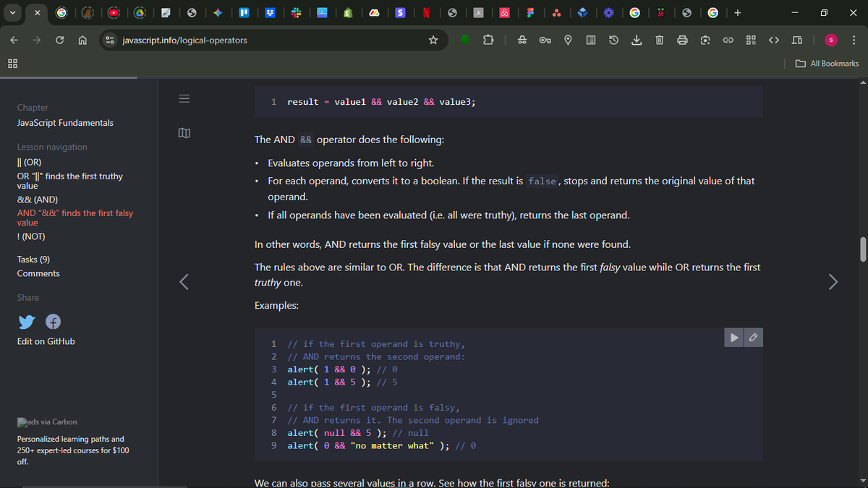868x488 pixels.
Task: Open the All Bookmarks folder
Action: click(827, 63)
